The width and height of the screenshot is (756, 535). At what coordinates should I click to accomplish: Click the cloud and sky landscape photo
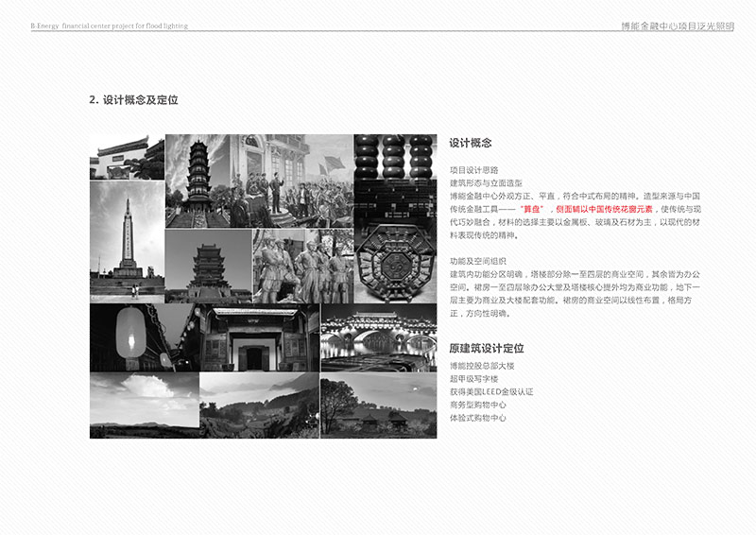(144, 405)
